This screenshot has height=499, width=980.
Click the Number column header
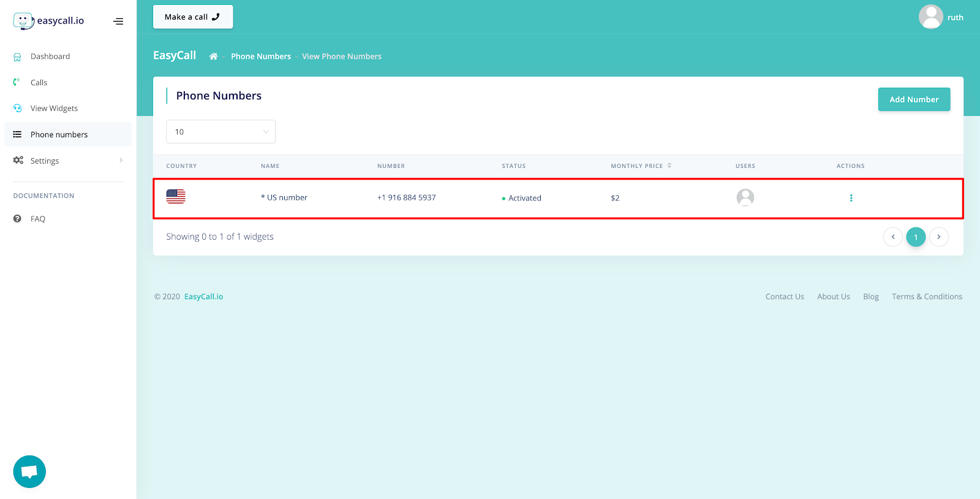(391, 166)
